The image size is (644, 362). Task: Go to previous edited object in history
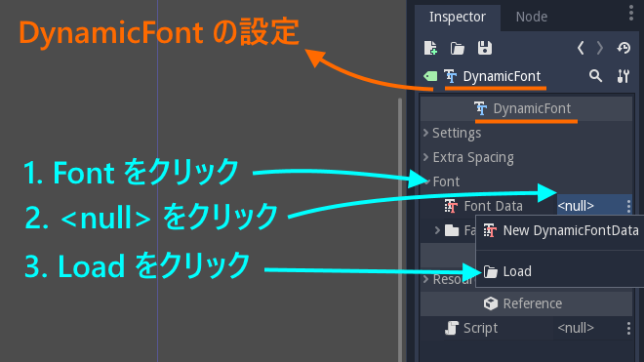pyautogui.click(x=581, y=48)
